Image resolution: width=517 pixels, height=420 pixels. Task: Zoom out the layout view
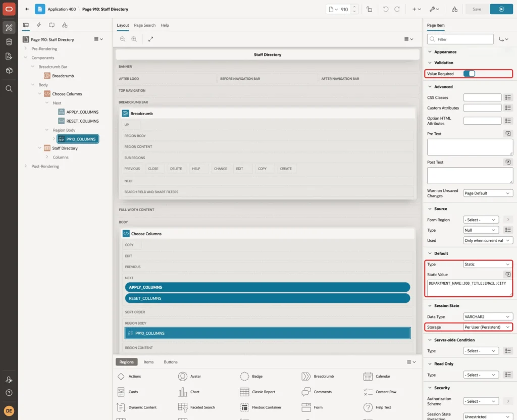(123, 39)
